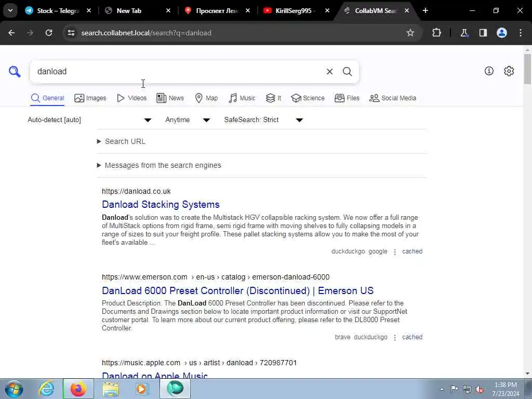Open Firefox from the taskbar
Image resolution: width=532 pixels, height=399 pixels.
pos(78,389)
